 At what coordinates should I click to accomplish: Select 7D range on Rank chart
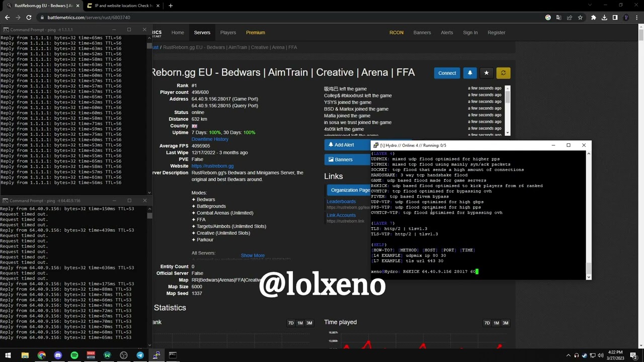[x=290, y=323]
